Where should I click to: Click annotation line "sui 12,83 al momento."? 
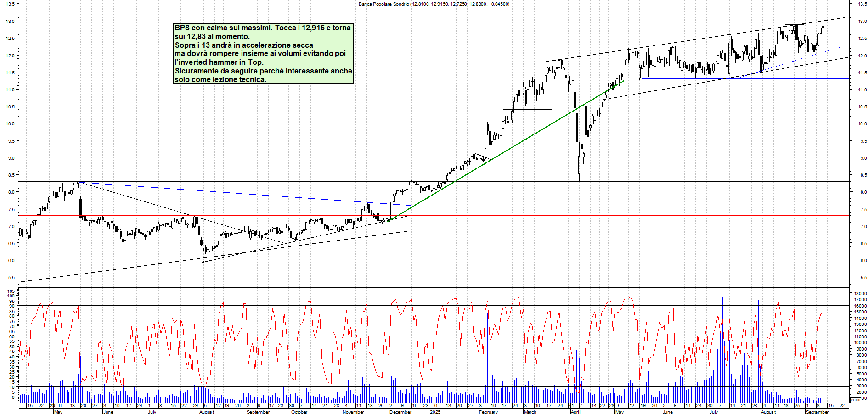[212, 36]
